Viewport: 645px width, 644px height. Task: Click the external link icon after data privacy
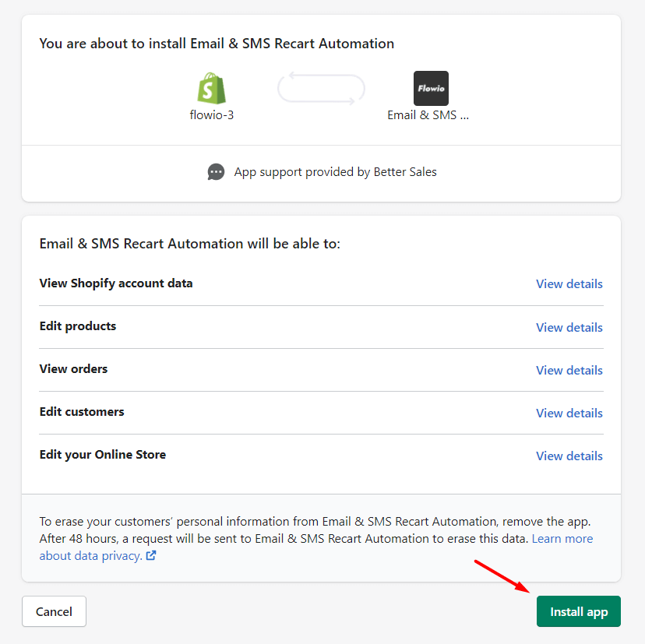151,555
